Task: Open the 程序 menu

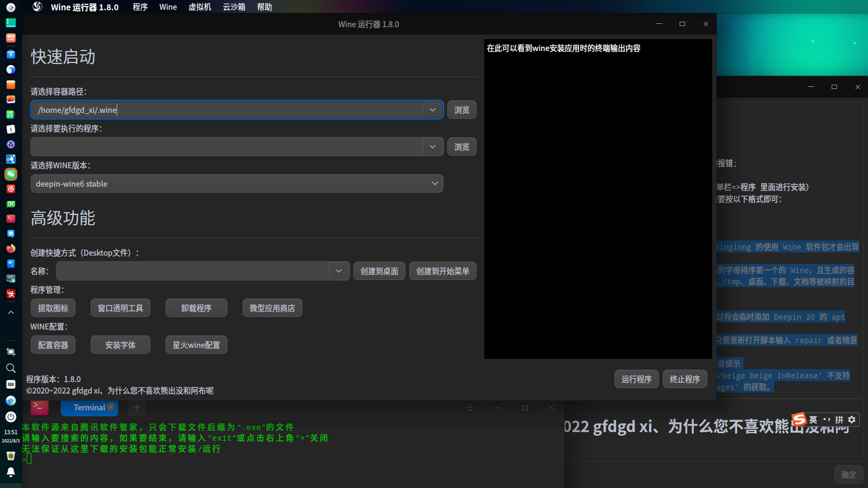Action: tap(140, 7)
